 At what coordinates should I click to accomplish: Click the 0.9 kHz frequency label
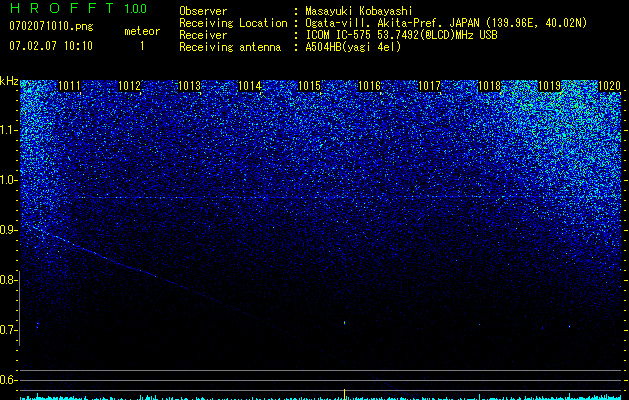coord(8,230)
